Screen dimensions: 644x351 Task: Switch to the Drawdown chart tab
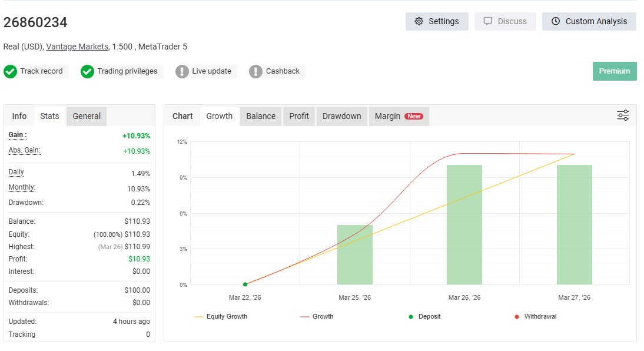click(341, 116)
